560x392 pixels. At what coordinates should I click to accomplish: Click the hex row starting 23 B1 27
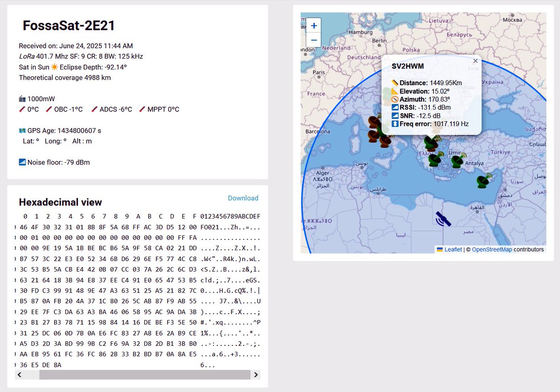tap(138, 323)
